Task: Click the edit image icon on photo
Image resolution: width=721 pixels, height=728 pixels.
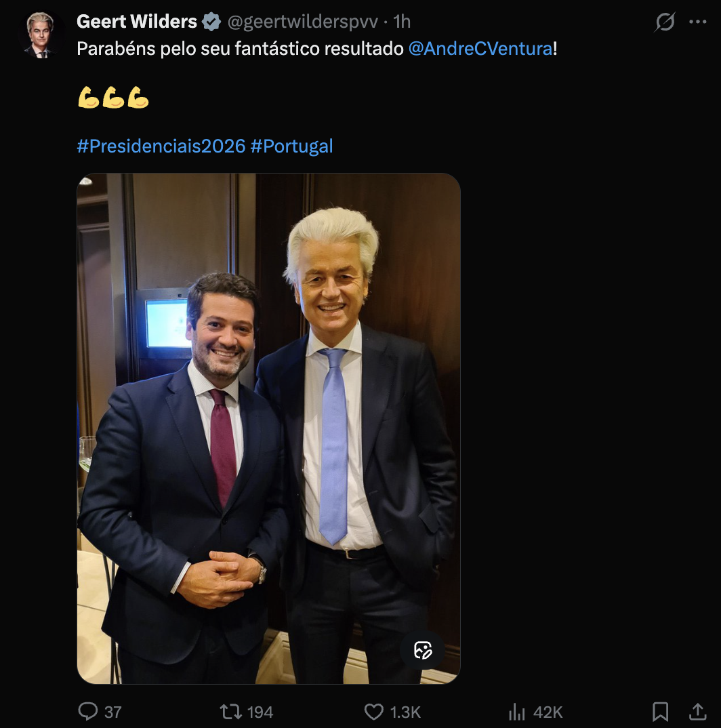Action: point(423,651)
